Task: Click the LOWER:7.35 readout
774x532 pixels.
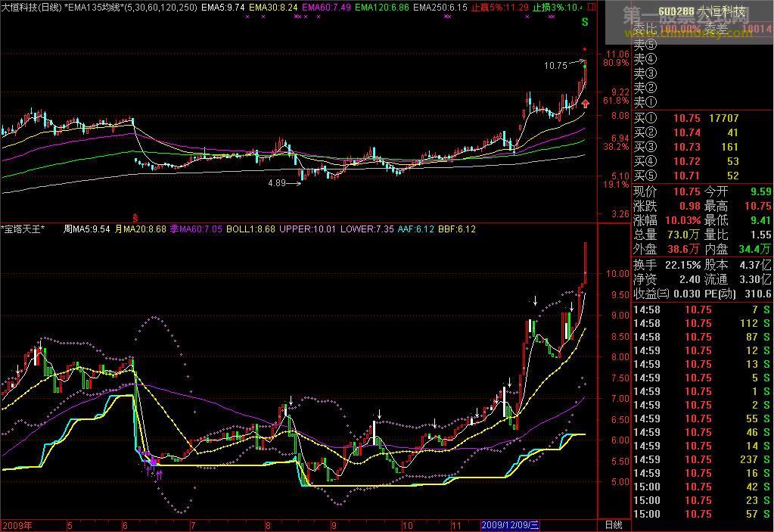Action: [367, 229]
